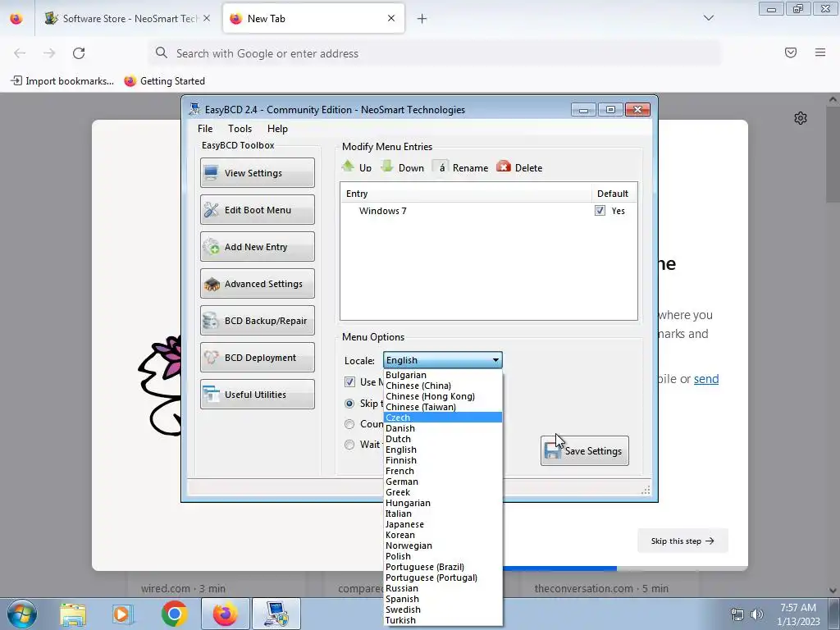Switch to Firefox in the taskbar
Screen dimensions: 840x630
[226, 614]
